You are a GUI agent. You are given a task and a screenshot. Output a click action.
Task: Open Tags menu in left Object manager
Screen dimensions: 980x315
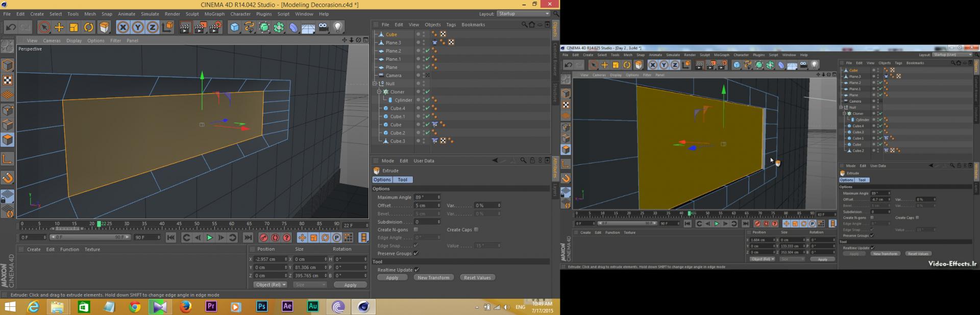coord(451,25)
